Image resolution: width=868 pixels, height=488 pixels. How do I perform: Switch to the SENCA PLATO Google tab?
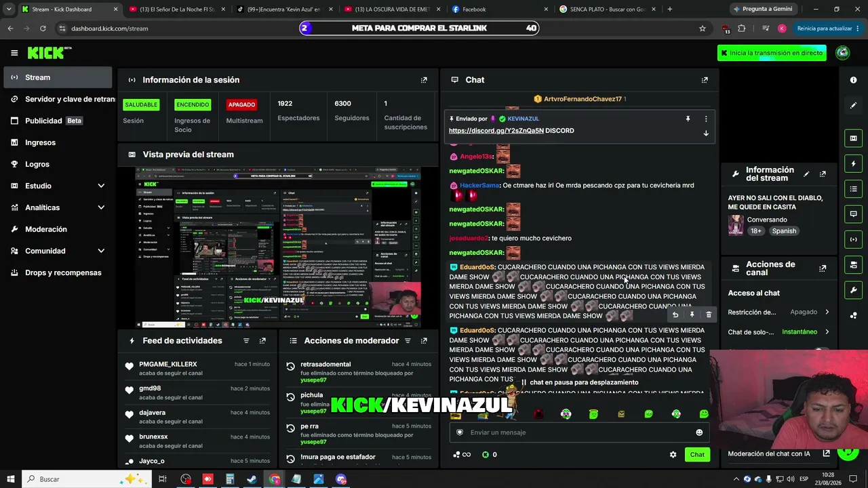click(609, 9)
